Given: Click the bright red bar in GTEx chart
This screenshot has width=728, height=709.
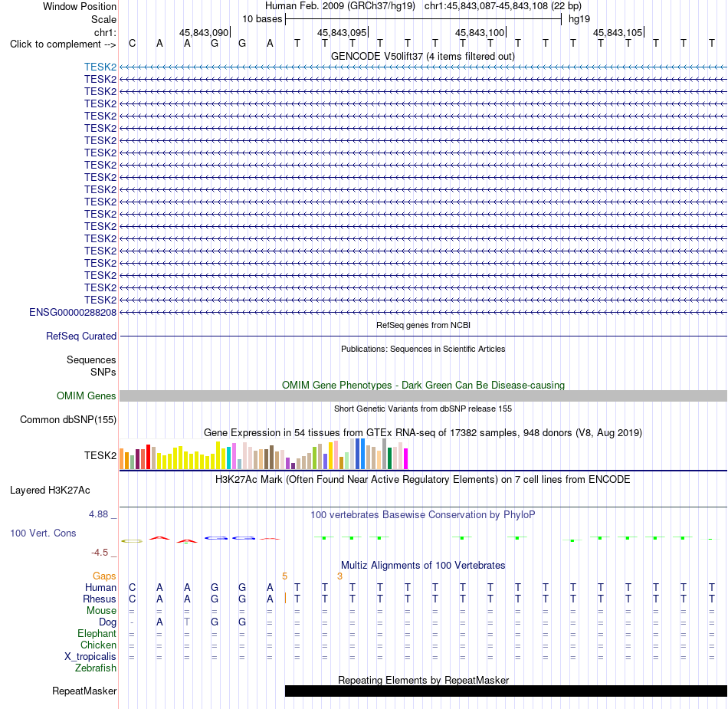Looking at the screenshot, I should 148,457.
